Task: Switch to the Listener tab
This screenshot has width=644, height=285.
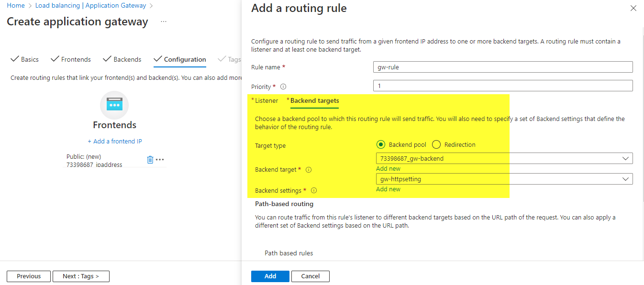Action: click(x=266, y=100)
